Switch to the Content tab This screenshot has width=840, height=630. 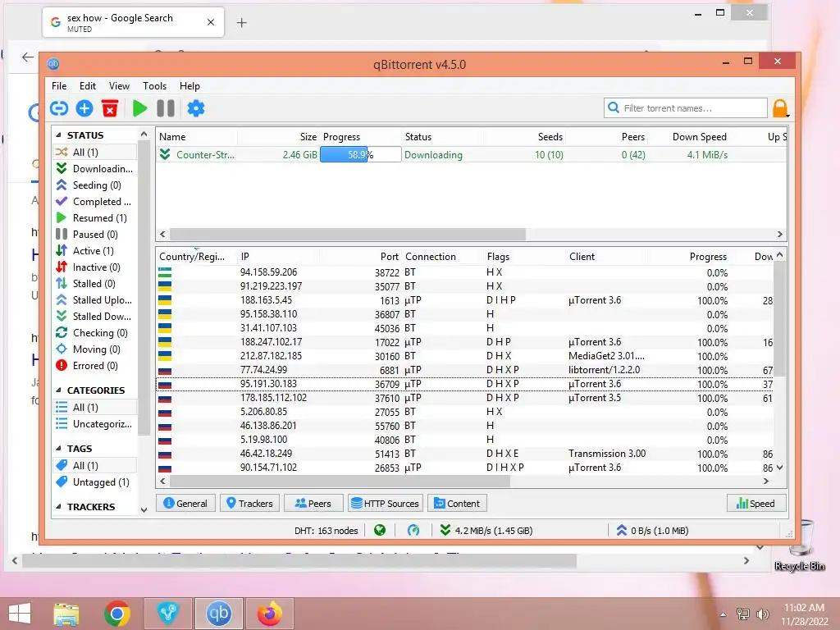tap(457, 503)
